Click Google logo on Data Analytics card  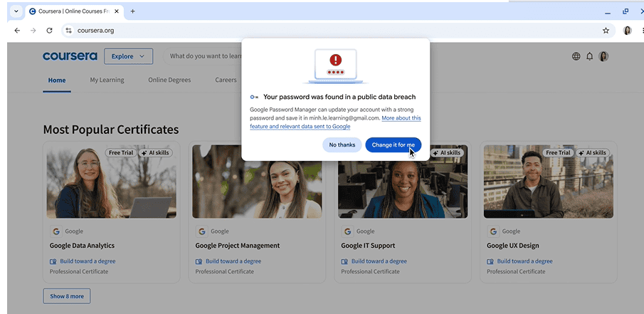(x=56, y=231)
